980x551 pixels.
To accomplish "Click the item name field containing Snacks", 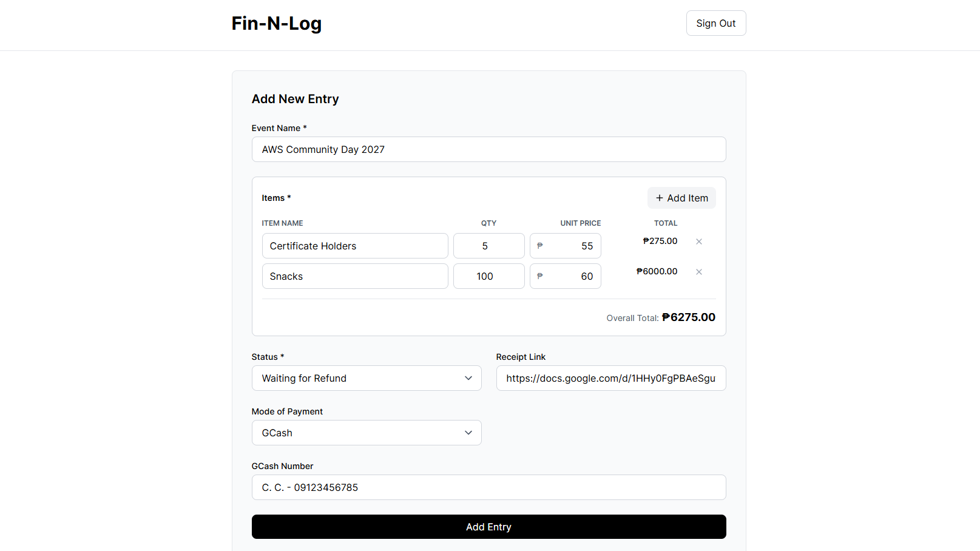I will point(355,276).
